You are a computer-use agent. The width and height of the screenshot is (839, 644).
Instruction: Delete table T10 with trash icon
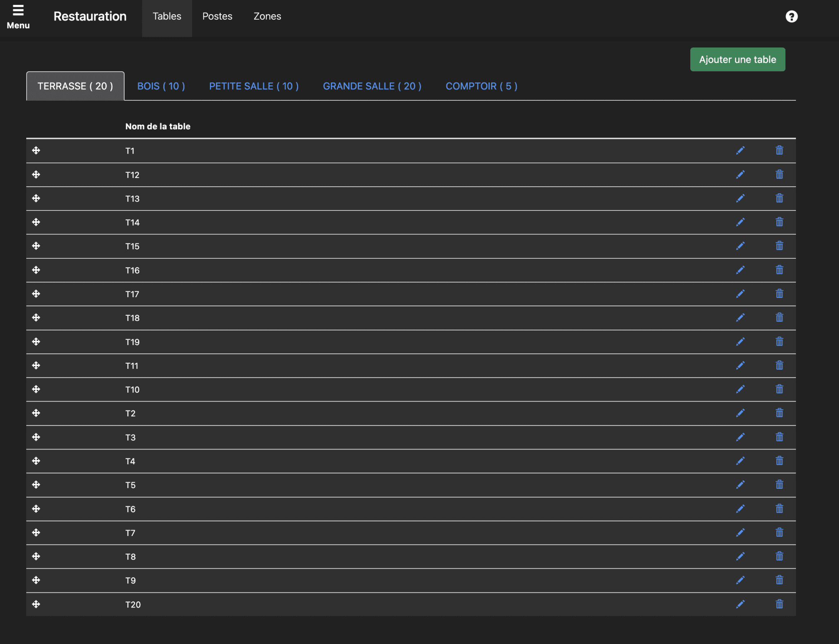tap(779, 389)
